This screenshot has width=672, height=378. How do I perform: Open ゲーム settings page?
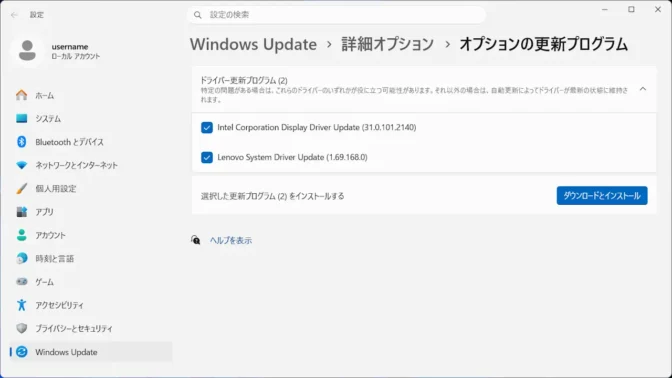pyautogui.click(x=91, y=282)
